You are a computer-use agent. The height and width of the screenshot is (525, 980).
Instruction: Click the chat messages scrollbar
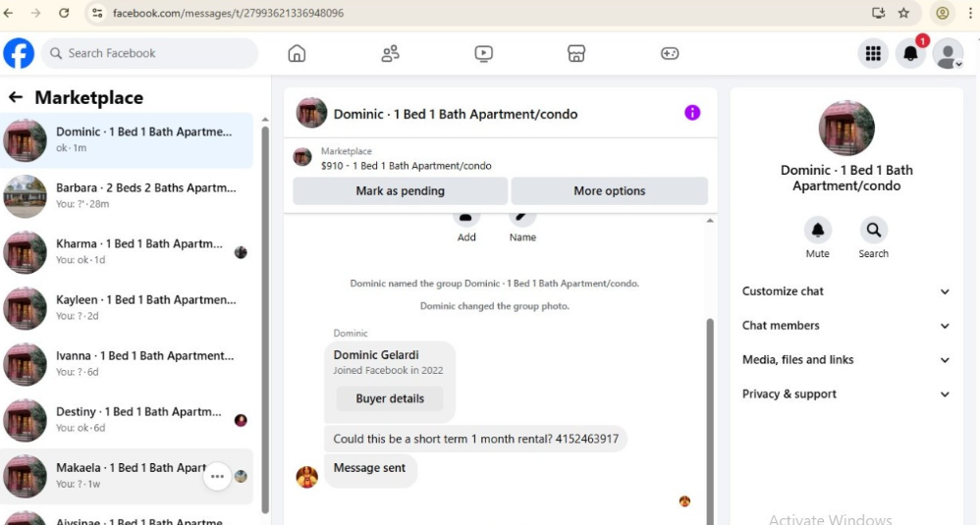(x=710, y=421)
